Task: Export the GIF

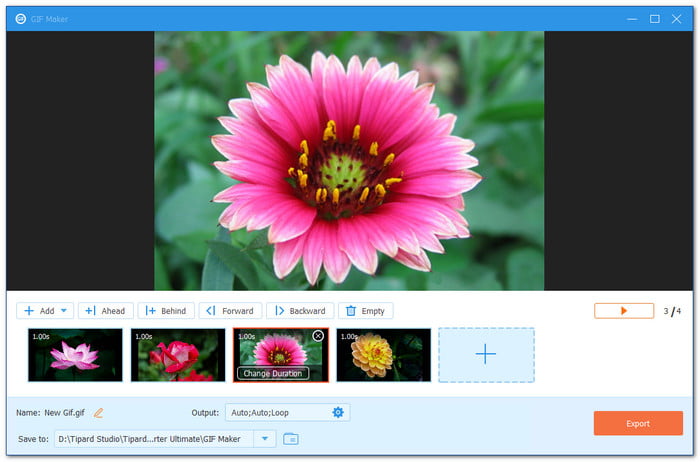Action: [x=638, y=423]
